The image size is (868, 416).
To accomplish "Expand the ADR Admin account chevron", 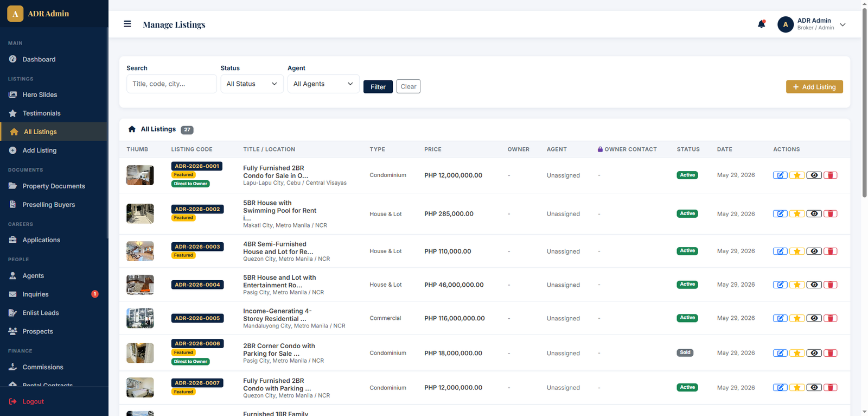I will (843, 24).
